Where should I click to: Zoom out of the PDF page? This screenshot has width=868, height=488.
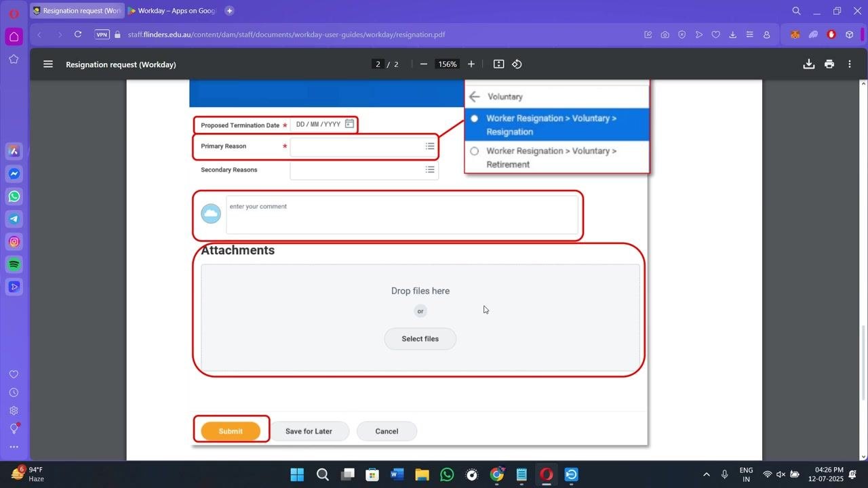pyautogui.click(x=424, y=64)
